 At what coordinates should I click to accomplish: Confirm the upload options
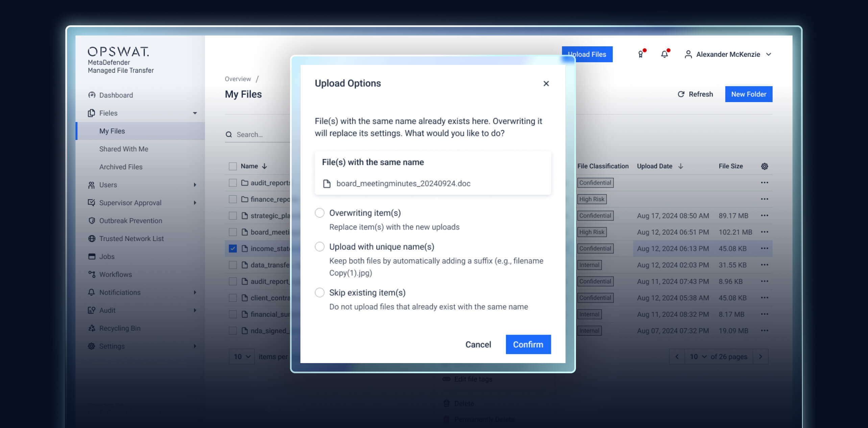tap(528, 344)
